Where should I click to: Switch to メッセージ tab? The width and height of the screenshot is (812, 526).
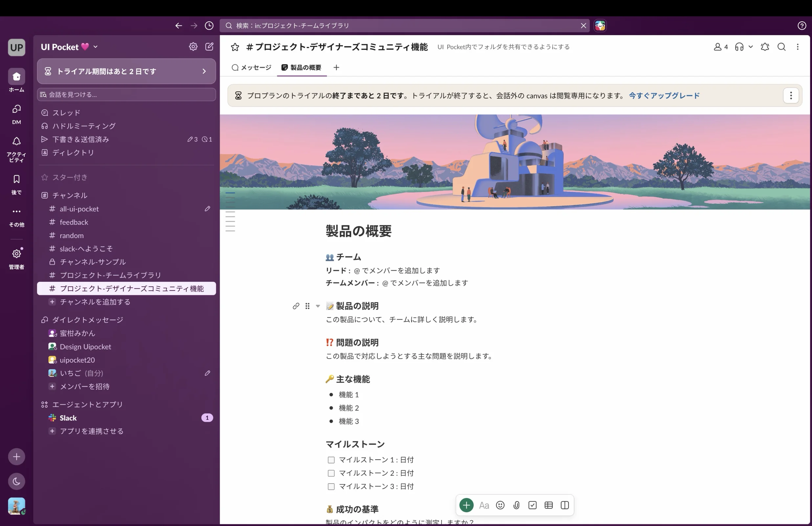(x=251, y=68)
